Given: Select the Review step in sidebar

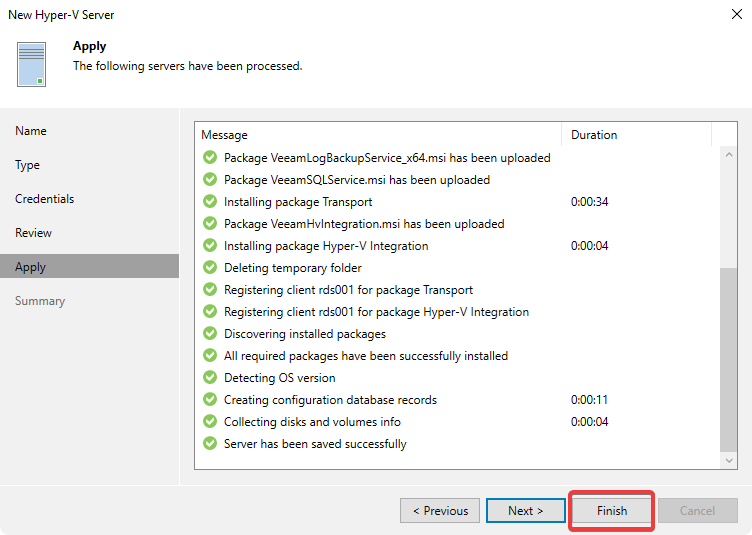Looking at the screenshot, I should (x=33, y=233).
